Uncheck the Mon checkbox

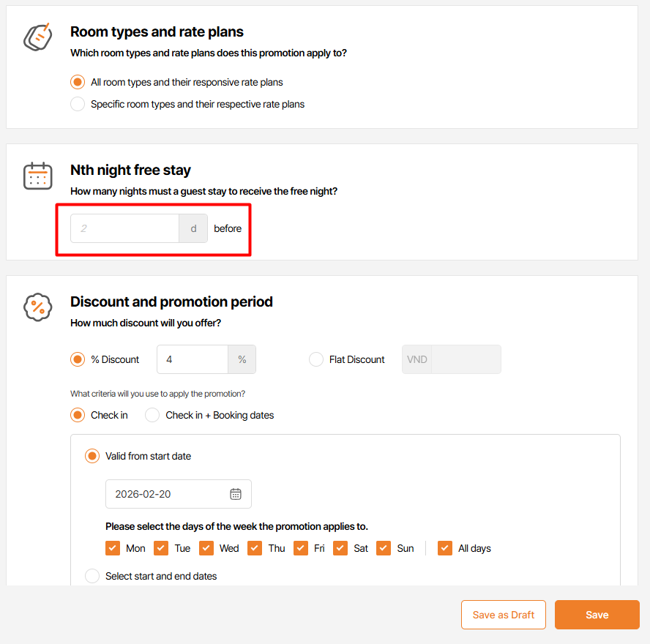point(113,548)
